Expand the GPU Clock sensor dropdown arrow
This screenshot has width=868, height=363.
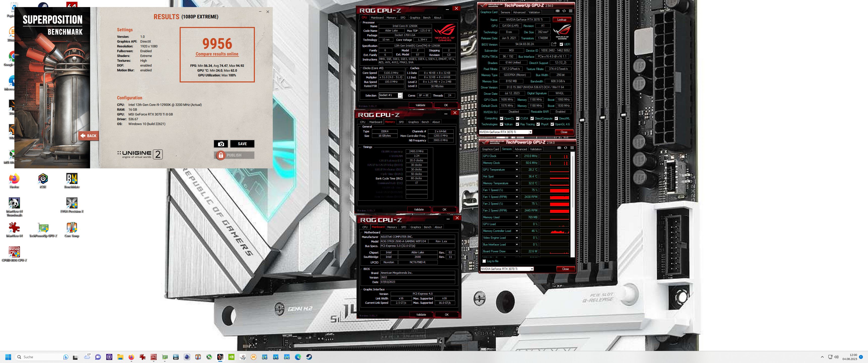click(517, 156)
